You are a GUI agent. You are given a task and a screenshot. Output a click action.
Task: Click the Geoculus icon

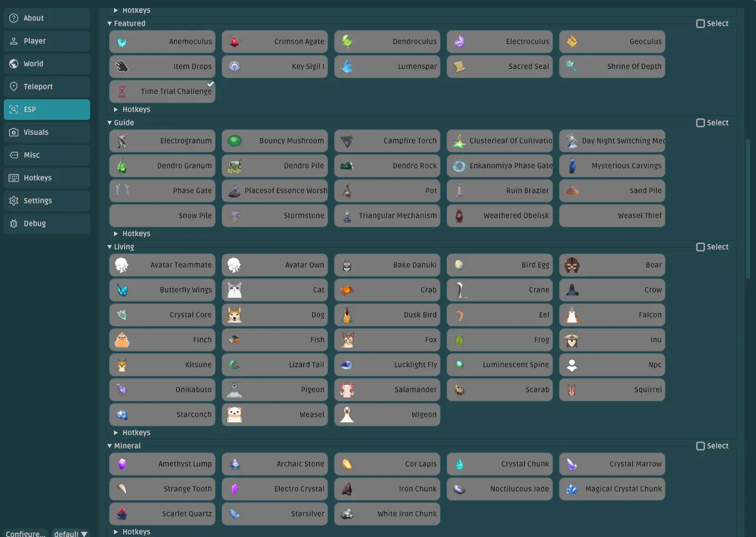(572, 41)
